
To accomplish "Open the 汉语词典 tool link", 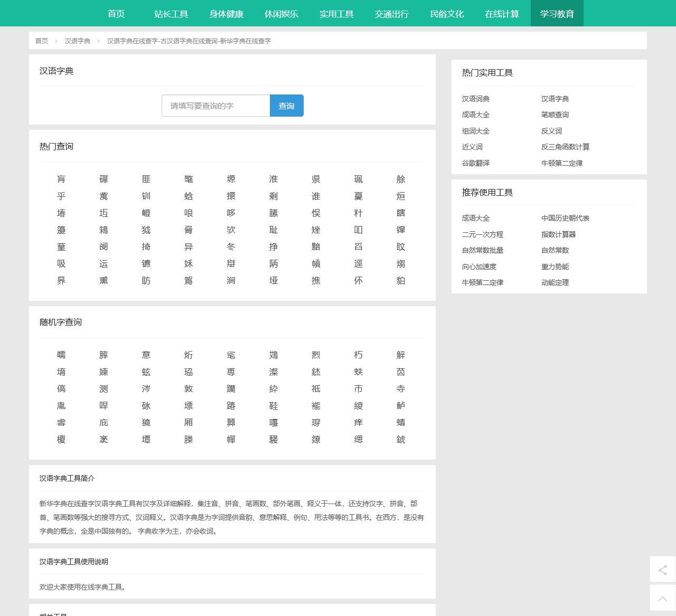I will pyautogui.click(x=476, y=99).
